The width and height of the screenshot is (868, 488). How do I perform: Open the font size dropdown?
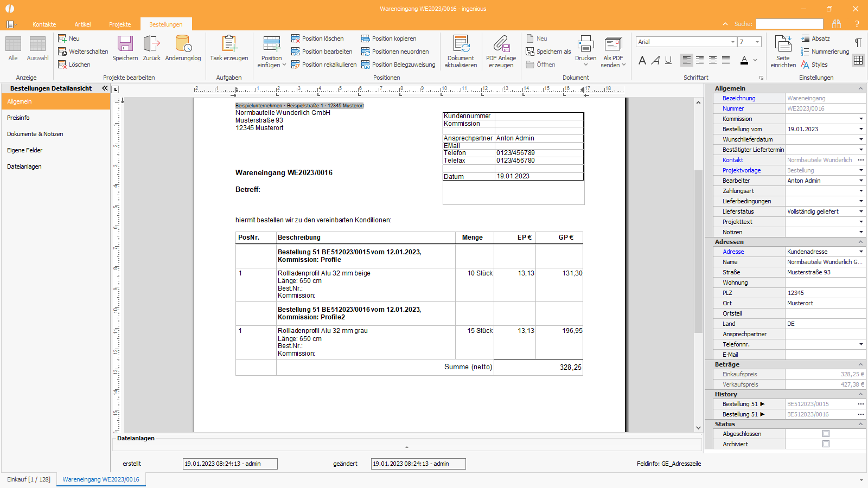[x=757, y=42]
